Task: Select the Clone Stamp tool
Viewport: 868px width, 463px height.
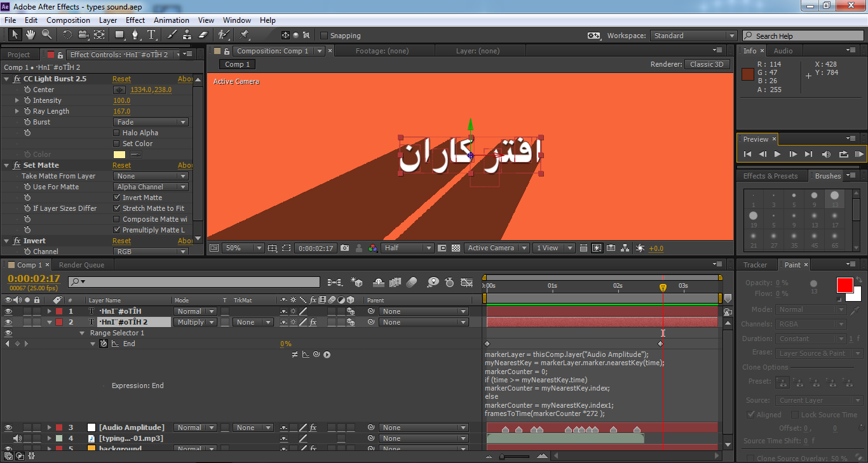Action: 187,35
